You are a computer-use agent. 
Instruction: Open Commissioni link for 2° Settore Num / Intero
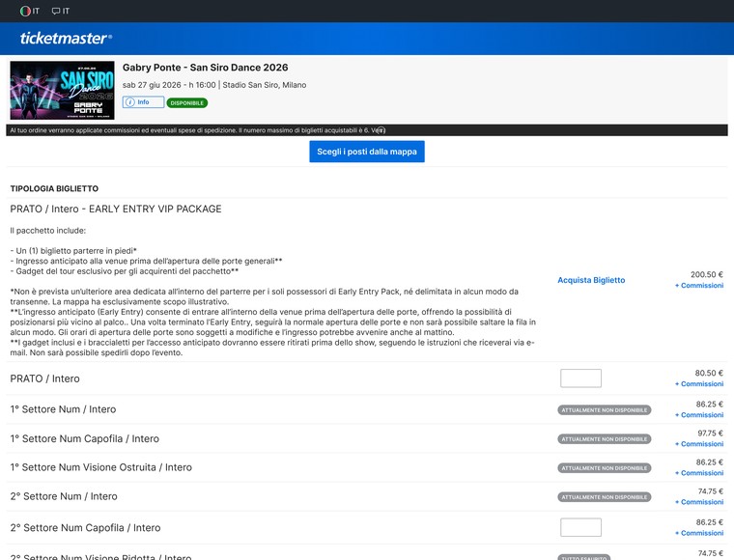coord(699,502)
